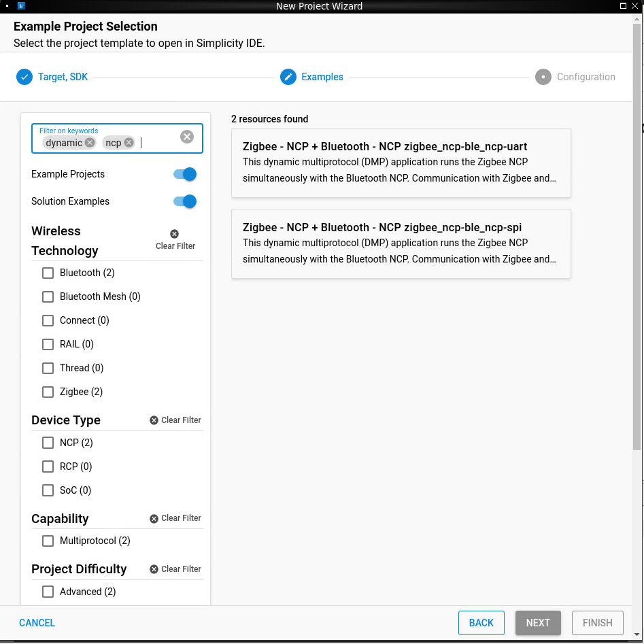This screenshot has width=644, height=644.
Task: Enable the Zigbee (2) filter checkbox
Action: click(x=48, y=392)
